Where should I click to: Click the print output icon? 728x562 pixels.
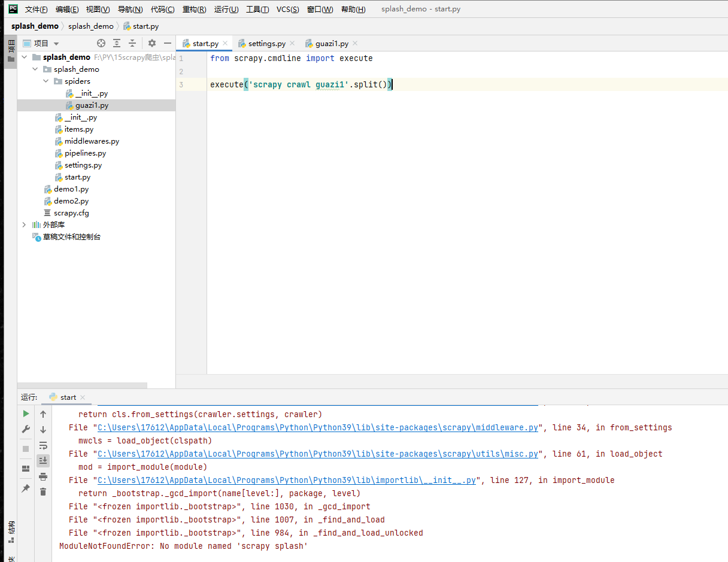(43, 476)
